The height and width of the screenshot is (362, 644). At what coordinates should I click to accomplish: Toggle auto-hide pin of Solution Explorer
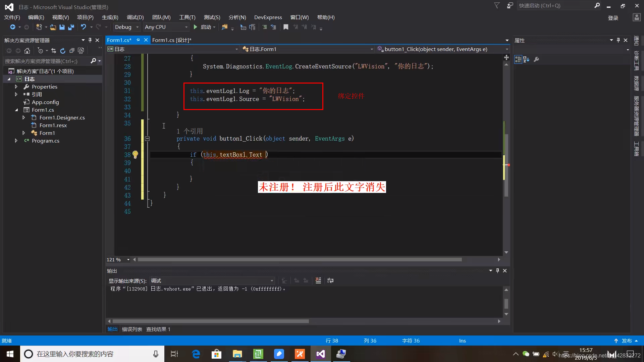coord(90,40)
